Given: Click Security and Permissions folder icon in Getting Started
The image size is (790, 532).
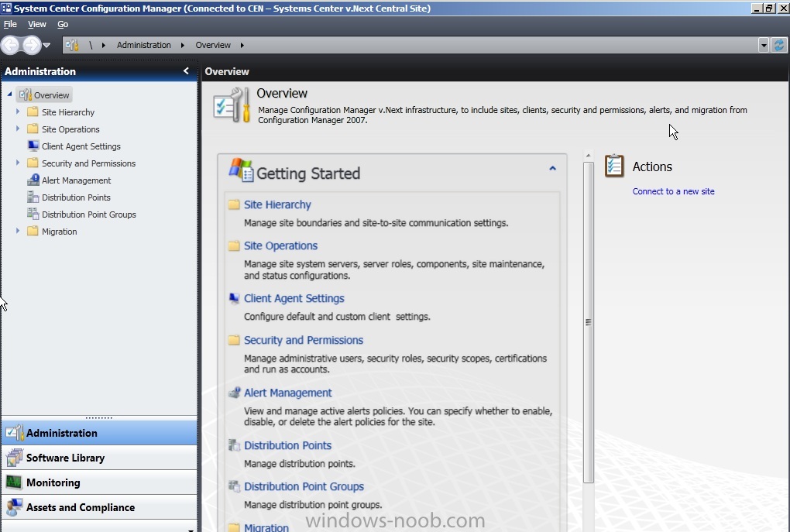Looking at the screenshot, I should point(234,340).
